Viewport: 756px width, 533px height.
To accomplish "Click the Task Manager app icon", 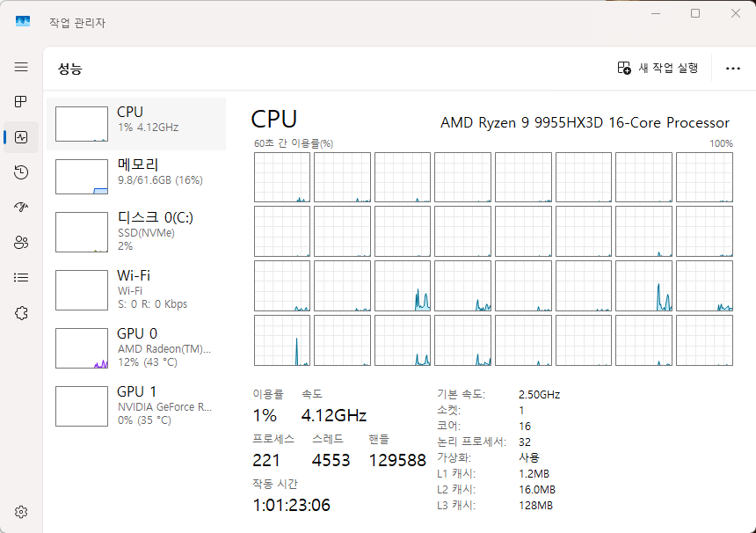I will pos(23,22).
